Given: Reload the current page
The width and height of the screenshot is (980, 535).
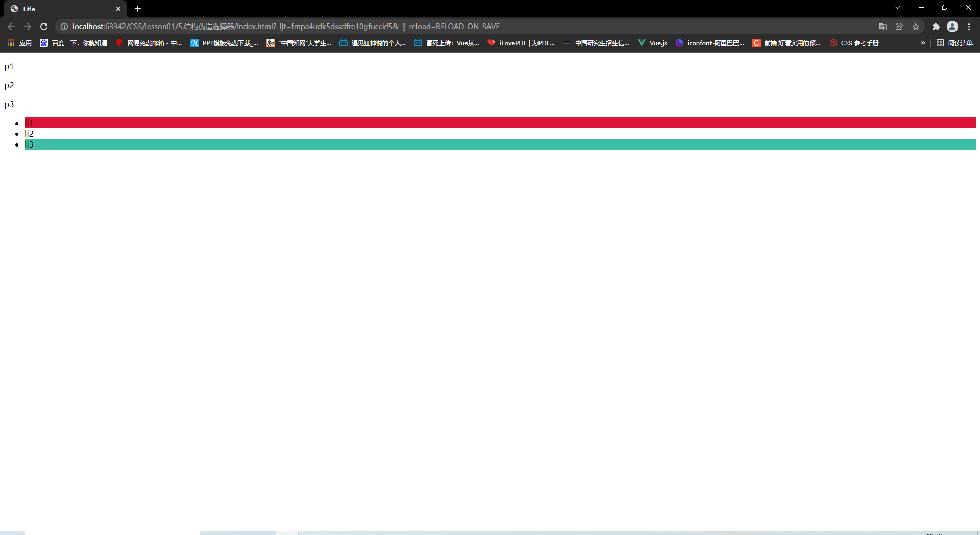Looking at the screenshot, I should pos(44,27).
